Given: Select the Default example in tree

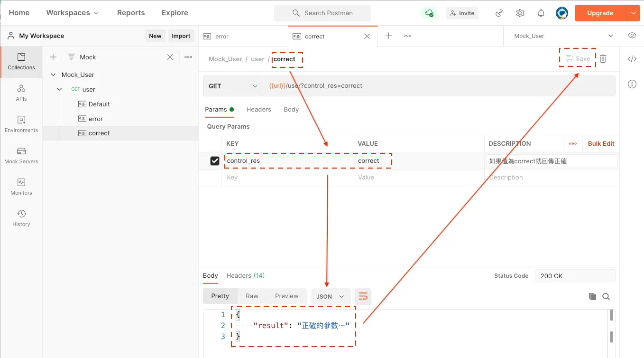Looking at the screenshot, I should tap(99, 104).
